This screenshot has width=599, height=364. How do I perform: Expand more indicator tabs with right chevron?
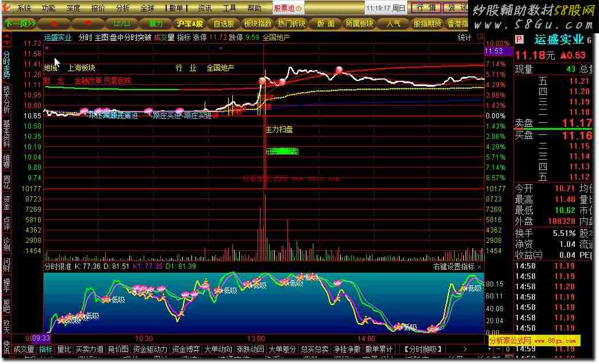464,348
